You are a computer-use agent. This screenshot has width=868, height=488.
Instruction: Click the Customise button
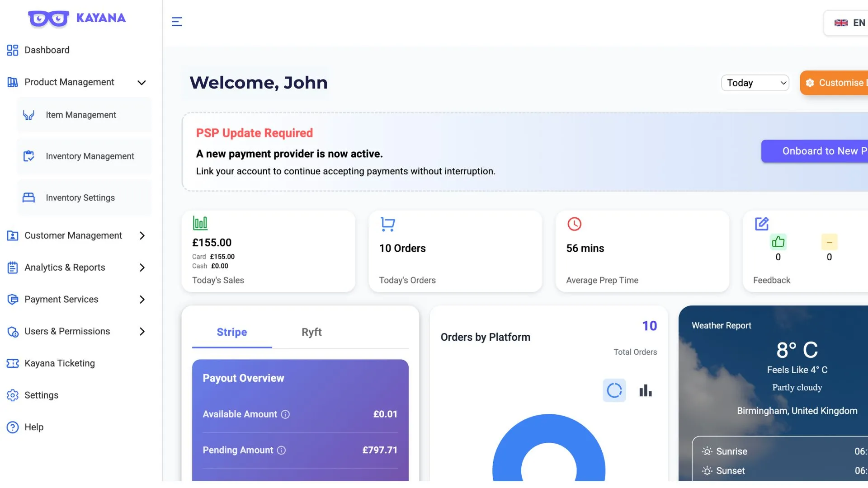834,83
